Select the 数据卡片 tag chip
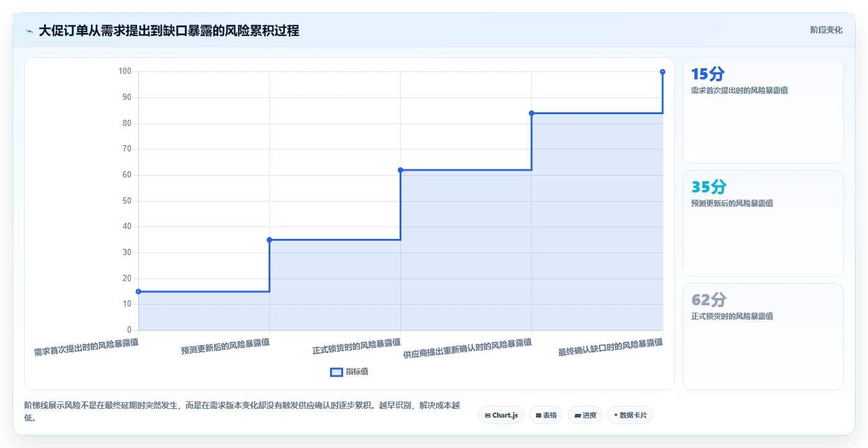Viewport: 868px width, 448px height. [x=630, y=415]
